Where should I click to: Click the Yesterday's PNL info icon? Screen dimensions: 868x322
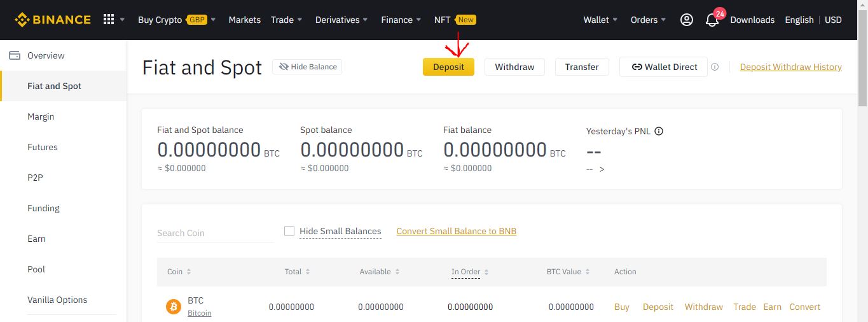tap(659, 131)
